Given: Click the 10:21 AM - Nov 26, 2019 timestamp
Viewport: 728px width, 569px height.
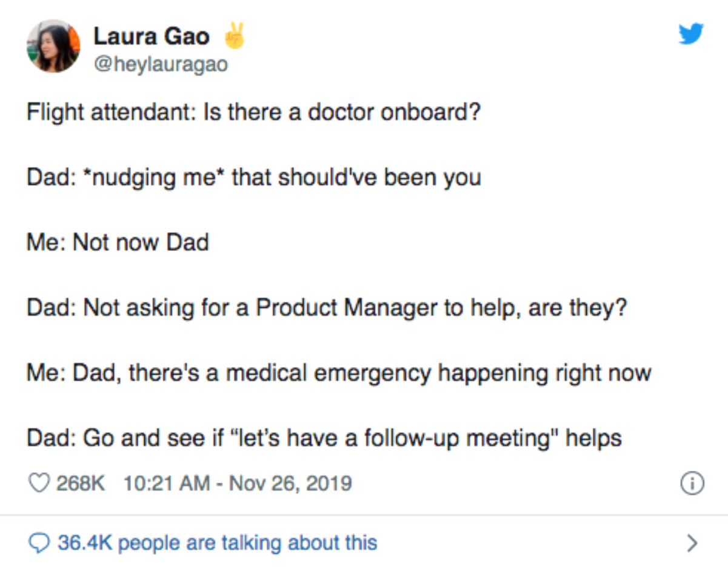Looking at the screenshot, I should (x=237, y=483).
